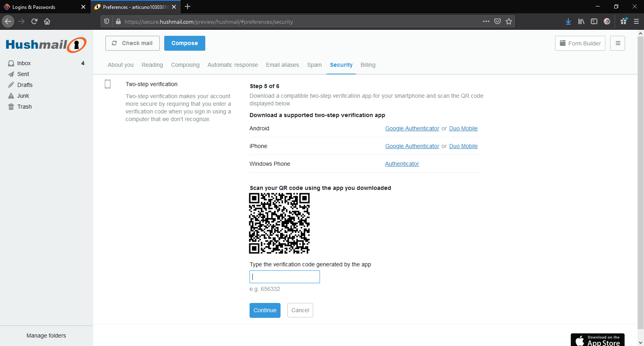Image resolution: width=644 pixels, height=346 pixels.
Task: Click the page vertical scrollbar
Action: point(640,183)
